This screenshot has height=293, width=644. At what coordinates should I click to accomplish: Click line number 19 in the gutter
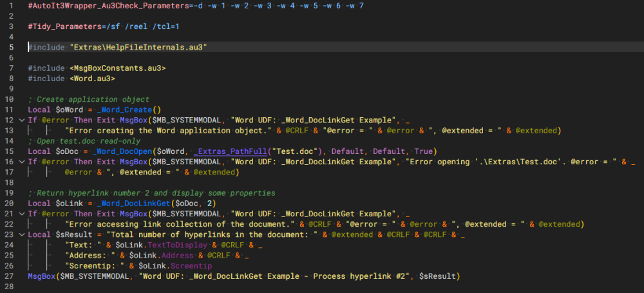click(x=10, y=193)
